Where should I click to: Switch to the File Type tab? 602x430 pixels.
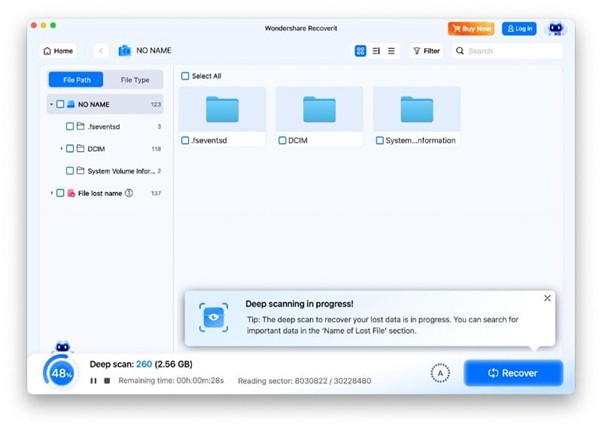pos(135,79)
